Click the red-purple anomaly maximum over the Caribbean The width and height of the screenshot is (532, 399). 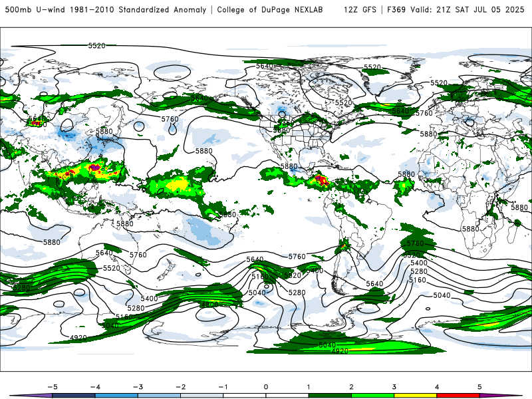pyautogui.click(x=321, y=179)
